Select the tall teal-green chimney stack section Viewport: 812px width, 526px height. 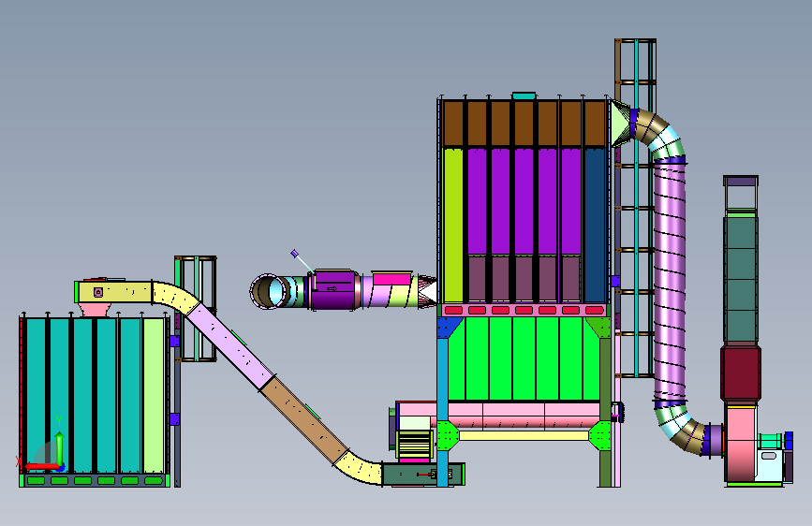(x=741, y=280)
